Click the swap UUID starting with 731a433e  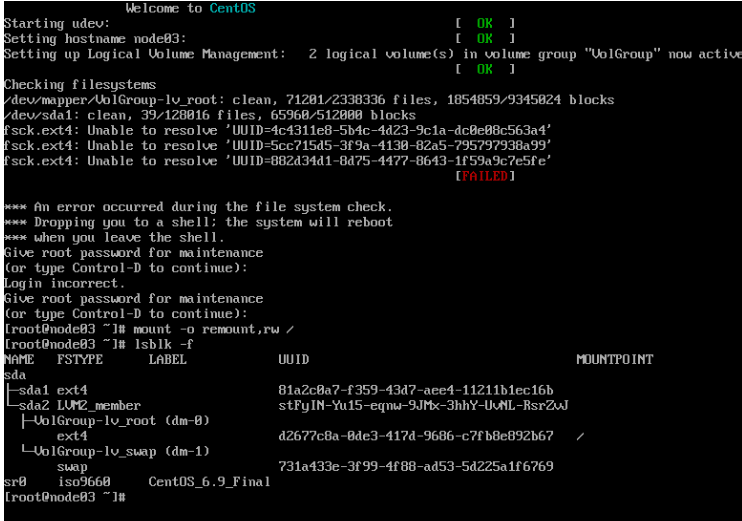tap(415, 467)
